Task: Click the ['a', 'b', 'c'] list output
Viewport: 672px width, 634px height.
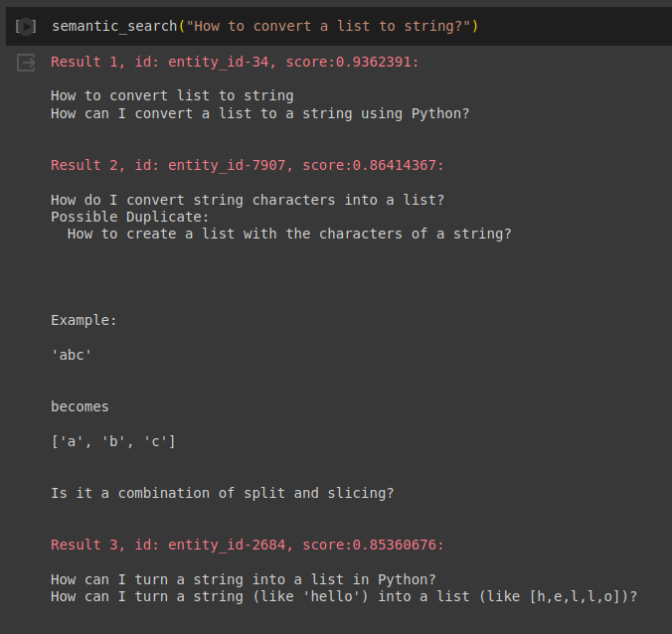Action: (x=113, y=441)
